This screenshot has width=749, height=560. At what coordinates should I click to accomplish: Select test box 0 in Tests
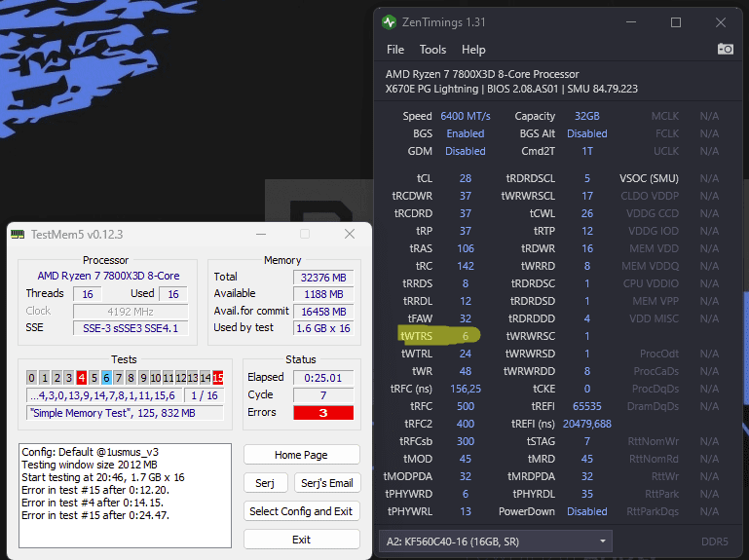pyautogui.click(x=31, y=378)
